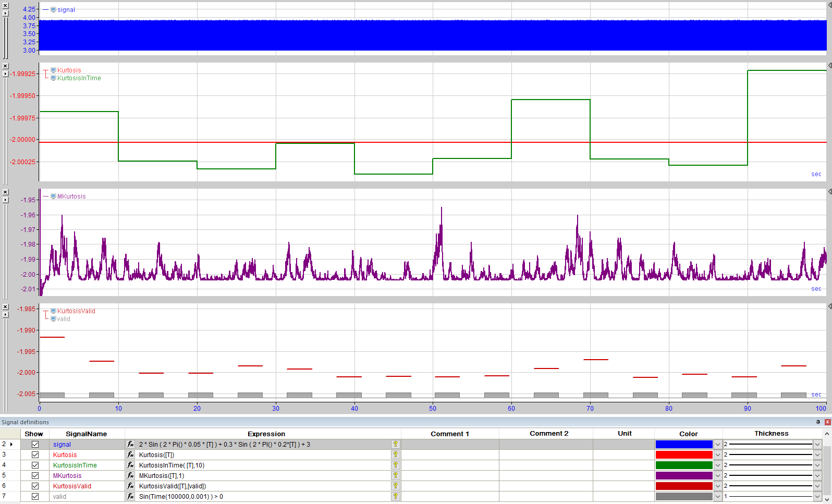The height and width of the screenshot is (504, 832).
Task: Open the fx expression editor for Kurtosis row
Action: coord(130,455)
